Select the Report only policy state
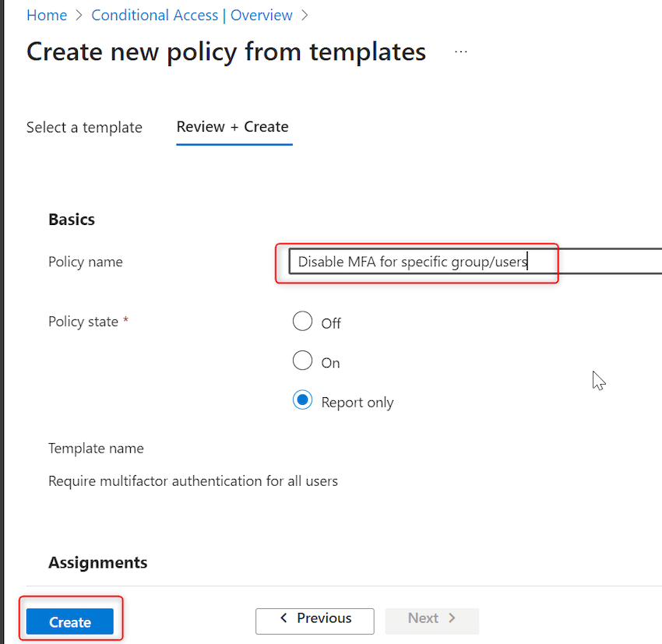The image size is (662, 644). tap(302, 401)
